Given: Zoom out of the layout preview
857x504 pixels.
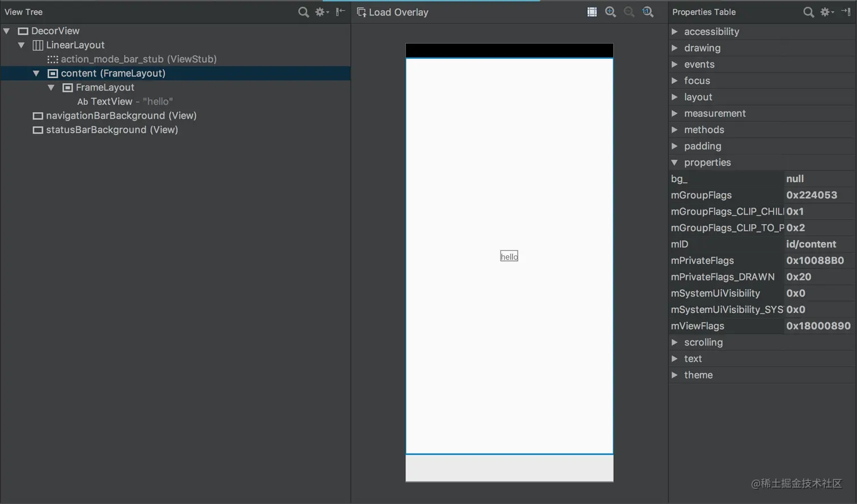Looking at the screenshot, I should click(x=629, y=12).
